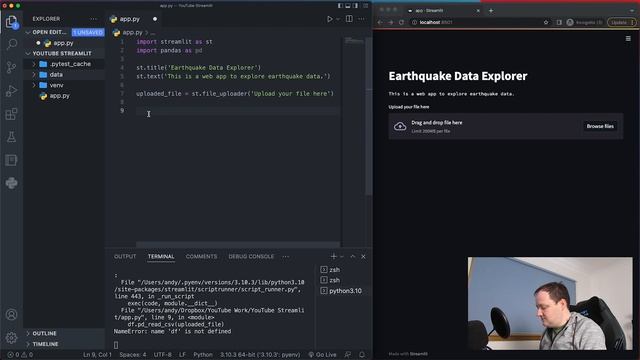Open the notebook icon in activity bar
The image size is (640, 360).
11,160
